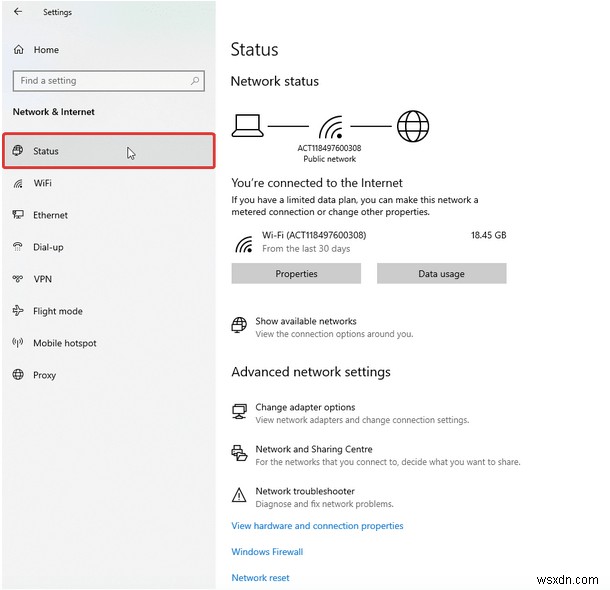Click the Network & Internet heading
The height and width of the screenshot is (590, 610).
[54, 112]
